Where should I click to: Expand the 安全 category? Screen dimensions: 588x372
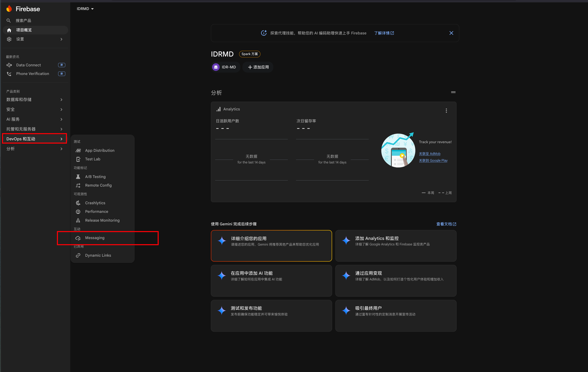34,109
